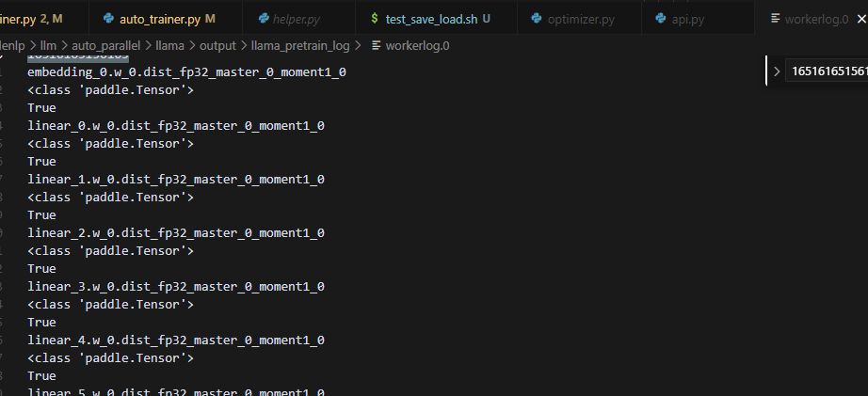This screenshot has height=396, width=868.
Task: Place cursor on the linear_3.w_0 log line
Action: pyautogui.click(x=176, y=287)
